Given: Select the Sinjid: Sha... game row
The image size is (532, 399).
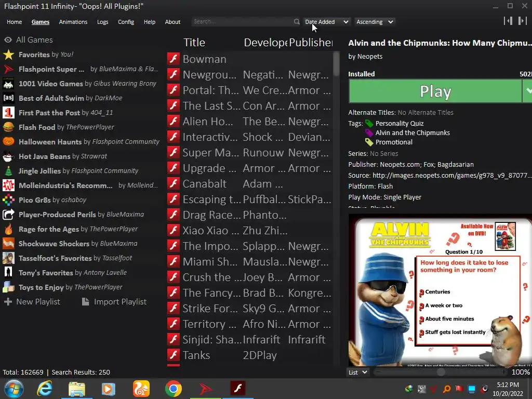Looking at the screenshot, I should point(249,339).
